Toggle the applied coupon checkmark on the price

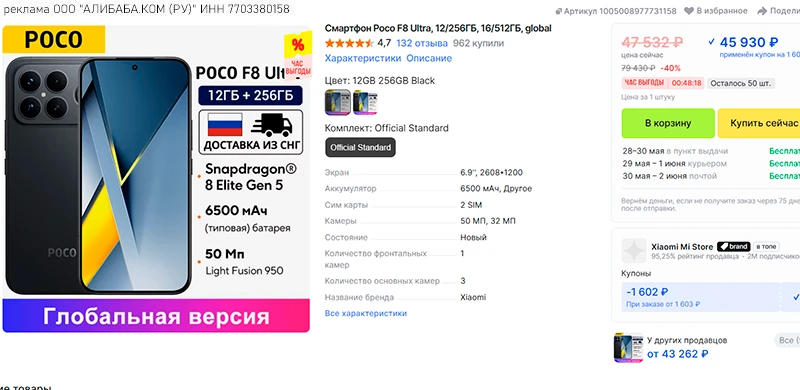(x=712, y=42)
